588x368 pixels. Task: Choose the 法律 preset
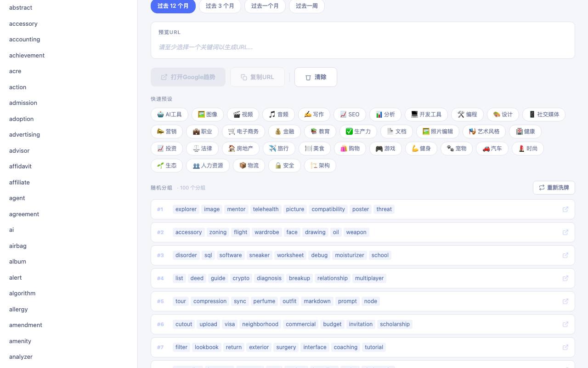pyautogui.click(x=203, y=149)
